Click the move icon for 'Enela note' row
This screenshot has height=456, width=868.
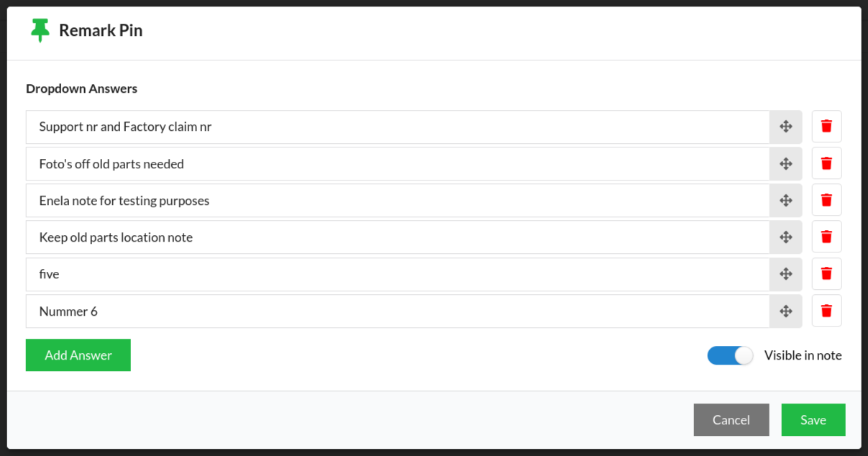pyautogui.click(x=785, y=200)
